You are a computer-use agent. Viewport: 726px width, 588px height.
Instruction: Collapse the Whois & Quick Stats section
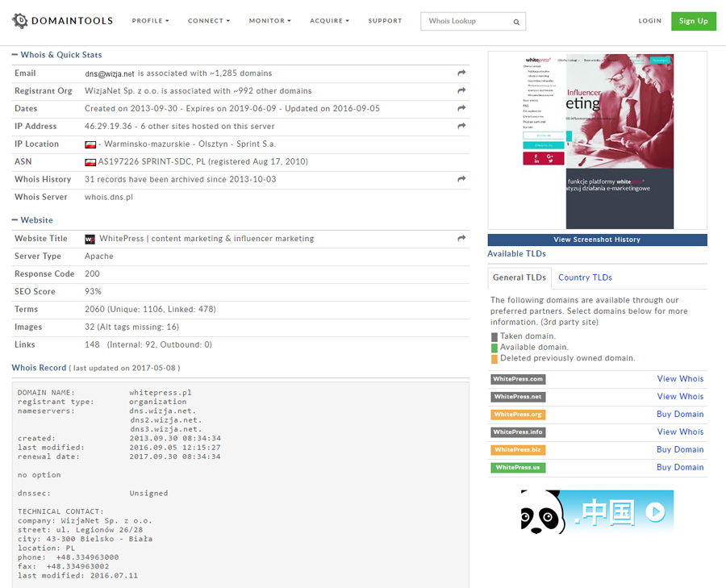click(15, 55)
